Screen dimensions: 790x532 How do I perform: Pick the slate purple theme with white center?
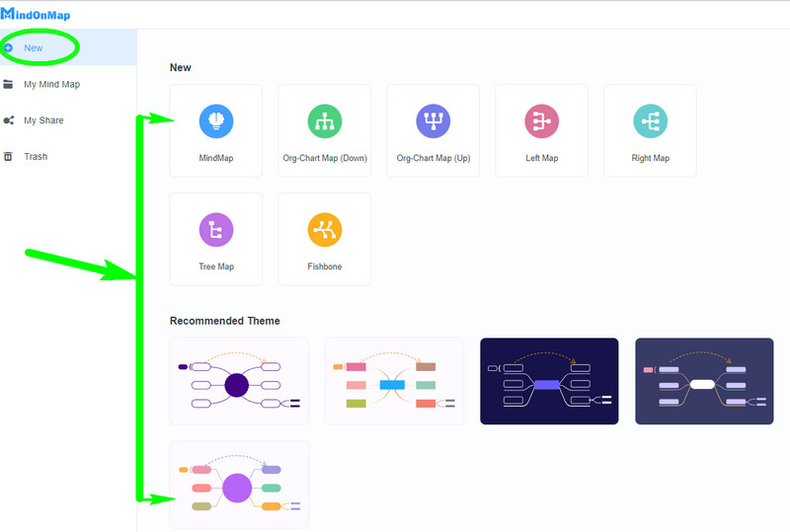[x=704, y=381]
